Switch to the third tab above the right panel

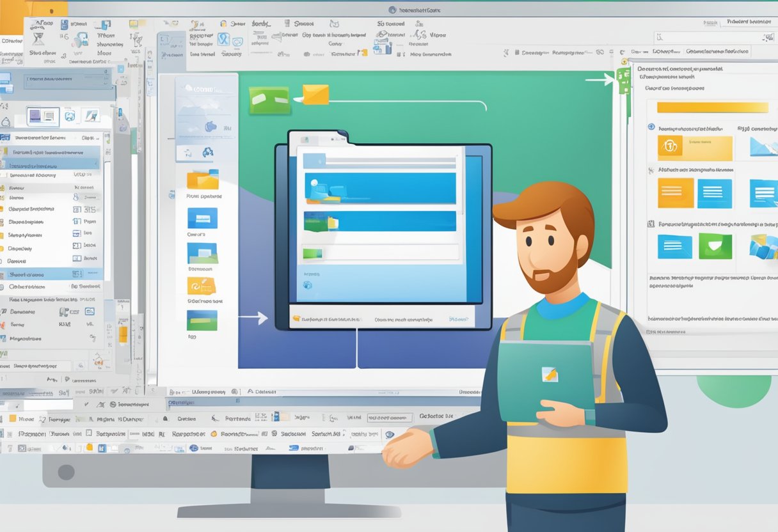coord(717,51)
